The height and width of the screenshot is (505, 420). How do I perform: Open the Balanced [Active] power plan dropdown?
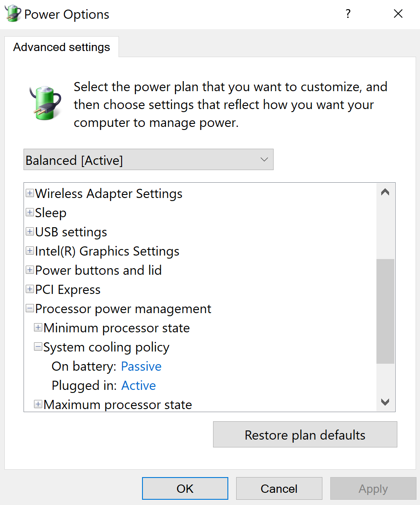149,160
